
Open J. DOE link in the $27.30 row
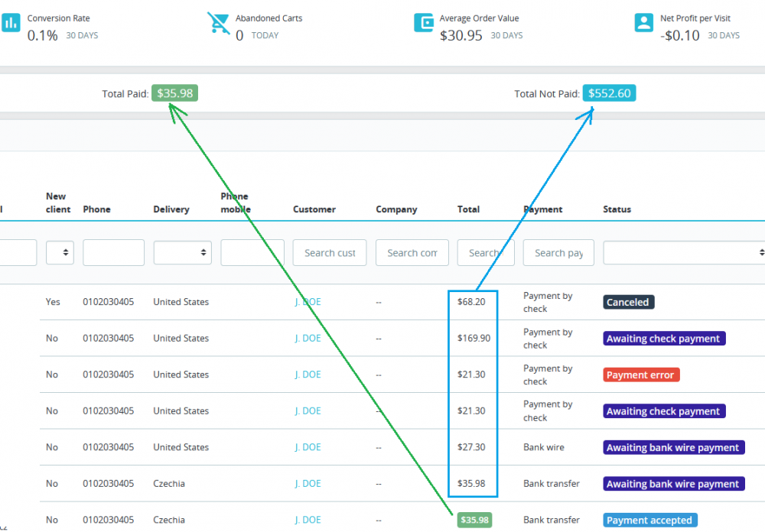tap(308, 447)
